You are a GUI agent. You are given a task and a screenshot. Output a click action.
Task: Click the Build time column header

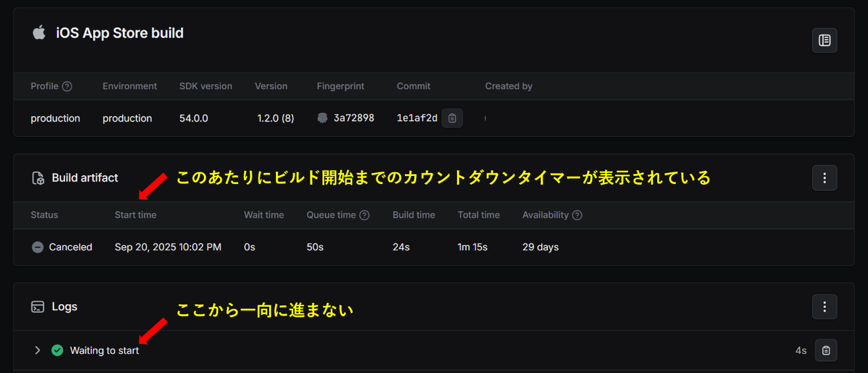click(x=414, y=215)
